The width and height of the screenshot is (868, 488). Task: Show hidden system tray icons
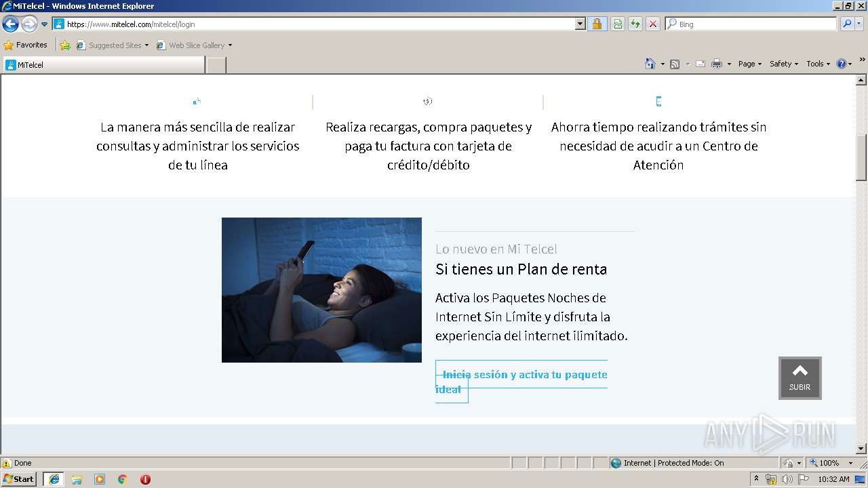[757, 479]
